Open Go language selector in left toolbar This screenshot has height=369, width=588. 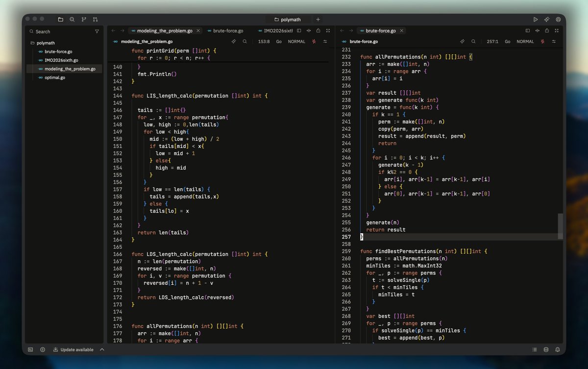279,42
